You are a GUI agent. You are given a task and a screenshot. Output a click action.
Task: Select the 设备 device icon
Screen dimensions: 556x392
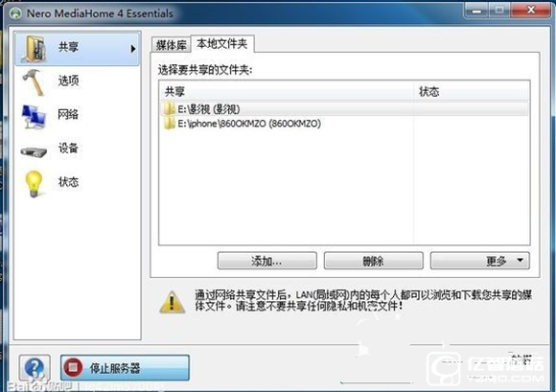[34, 151]
